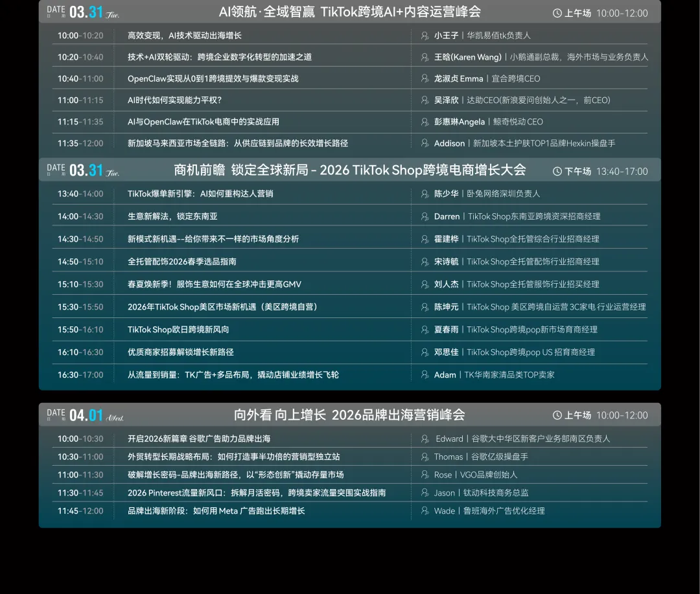
Task: Click the 新模式新机遇 market analysis topic
Action: pos(213,239)
